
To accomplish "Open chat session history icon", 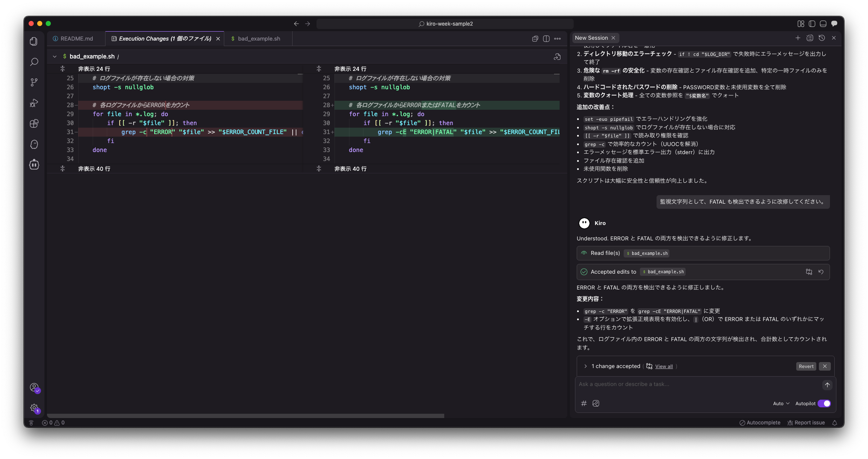I will click(x=821, y=38).
